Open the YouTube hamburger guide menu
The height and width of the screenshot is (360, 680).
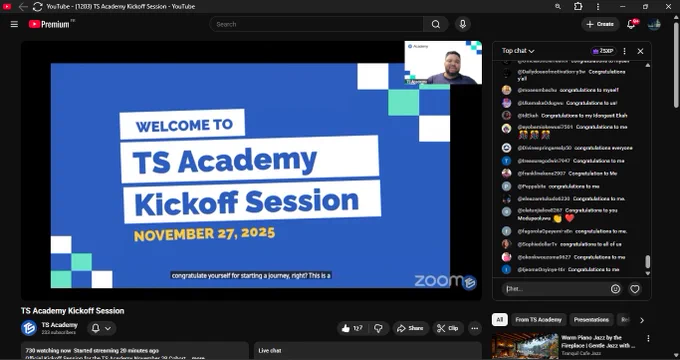[14, 24]
